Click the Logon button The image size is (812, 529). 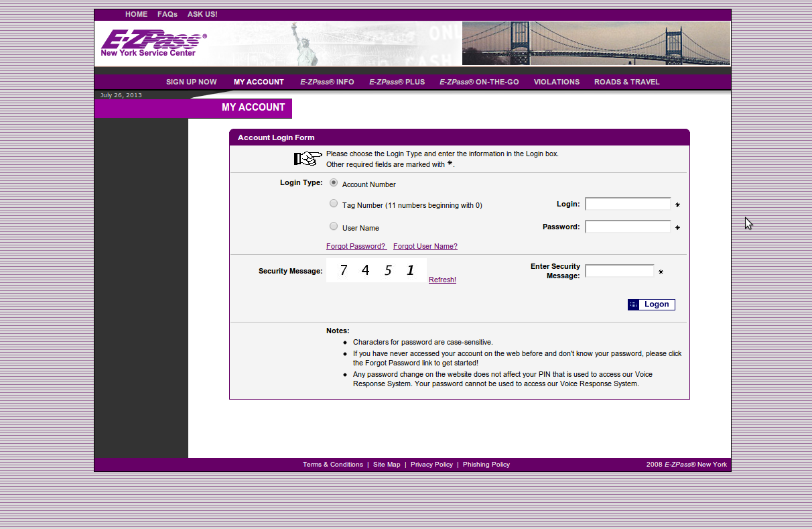(651, 304)
